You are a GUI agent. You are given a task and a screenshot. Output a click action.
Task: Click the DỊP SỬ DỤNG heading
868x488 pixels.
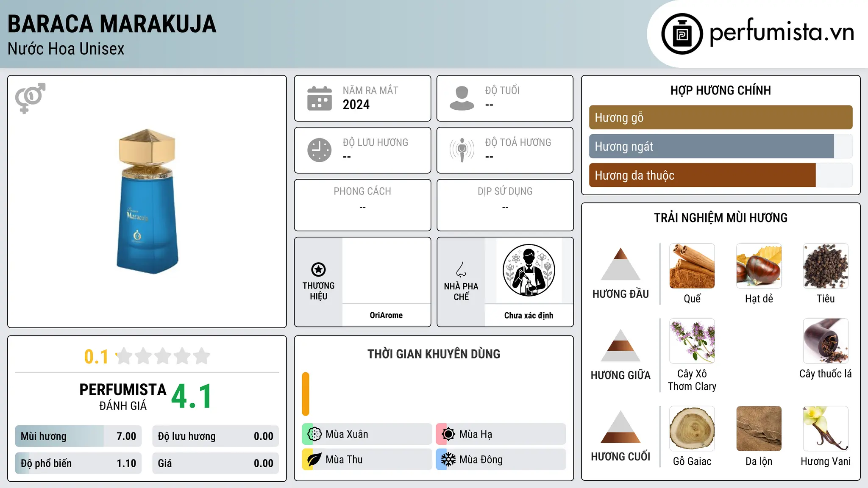coord(505,191)
